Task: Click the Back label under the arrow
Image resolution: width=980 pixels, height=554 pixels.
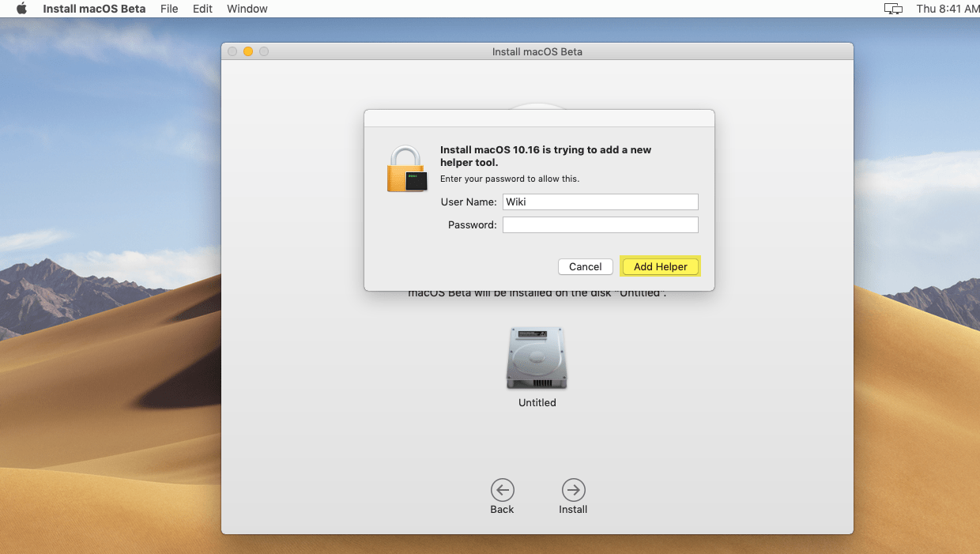Action: [x=502, y=510]
